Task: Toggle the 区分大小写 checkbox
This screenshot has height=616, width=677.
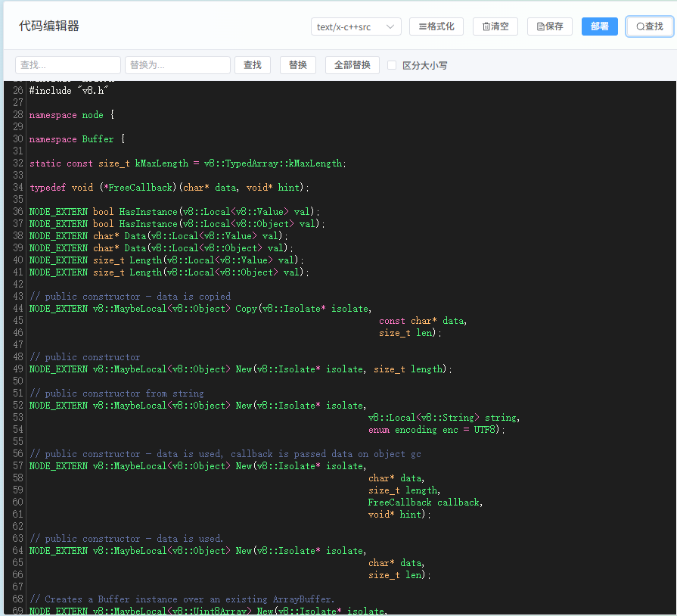Action: pos(392,65)
